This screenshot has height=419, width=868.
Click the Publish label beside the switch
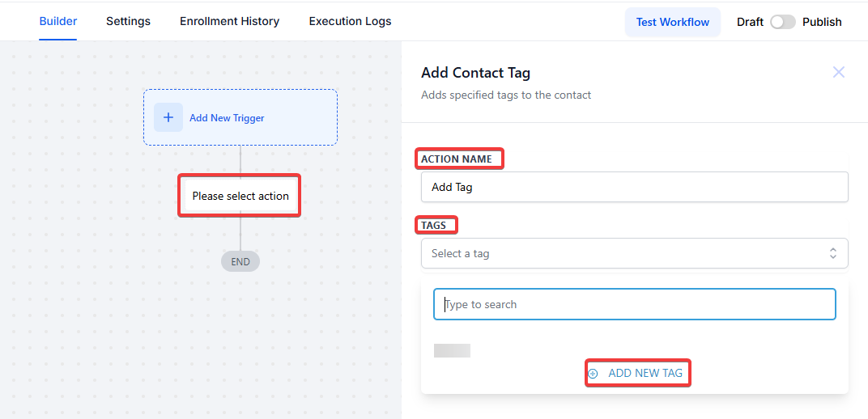coord(822,22)
